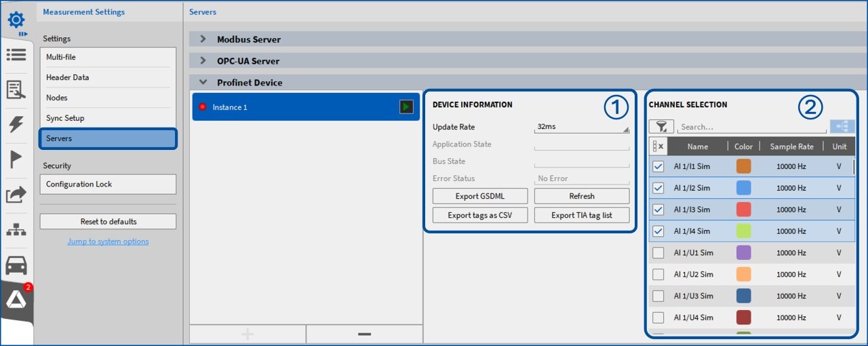Screen dimensions: 868x346
Task: Open Header Data settings
Action: [108, 77]
